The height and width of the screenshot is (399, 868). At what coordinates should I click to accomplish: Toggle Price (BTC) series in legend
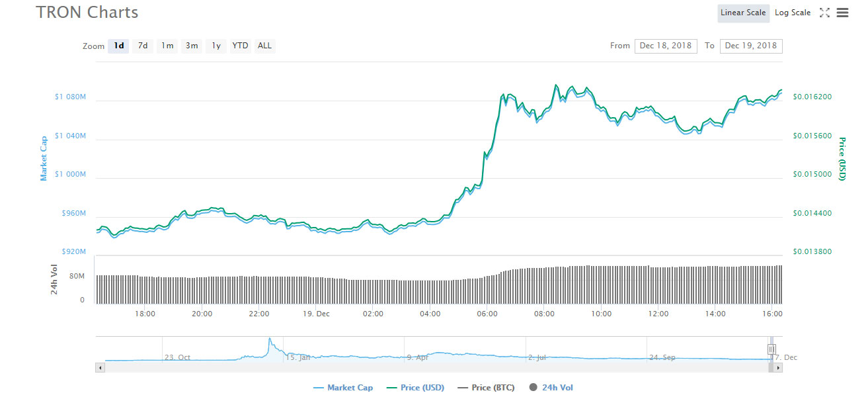(487, 388)
